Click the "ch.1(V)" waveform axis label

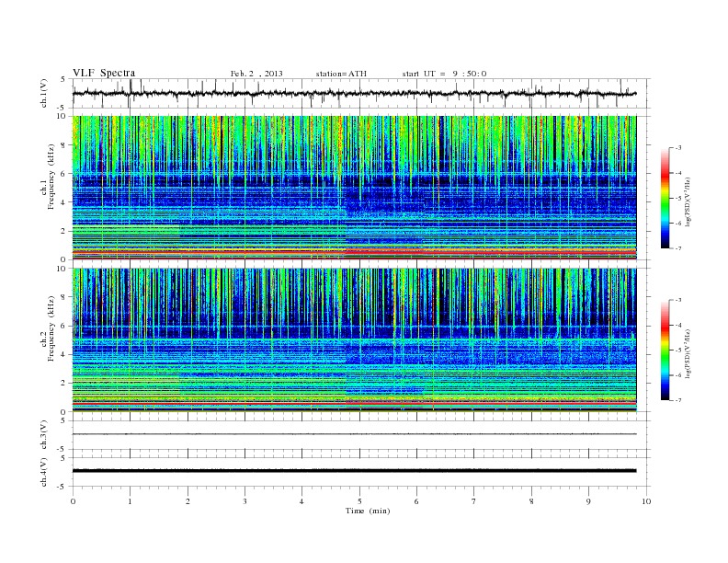(x=44, y=93)
